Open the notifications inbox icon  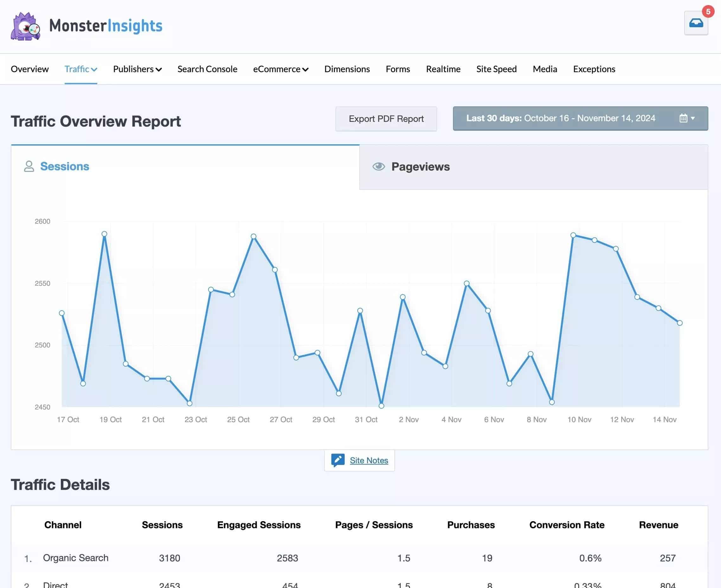696,23
